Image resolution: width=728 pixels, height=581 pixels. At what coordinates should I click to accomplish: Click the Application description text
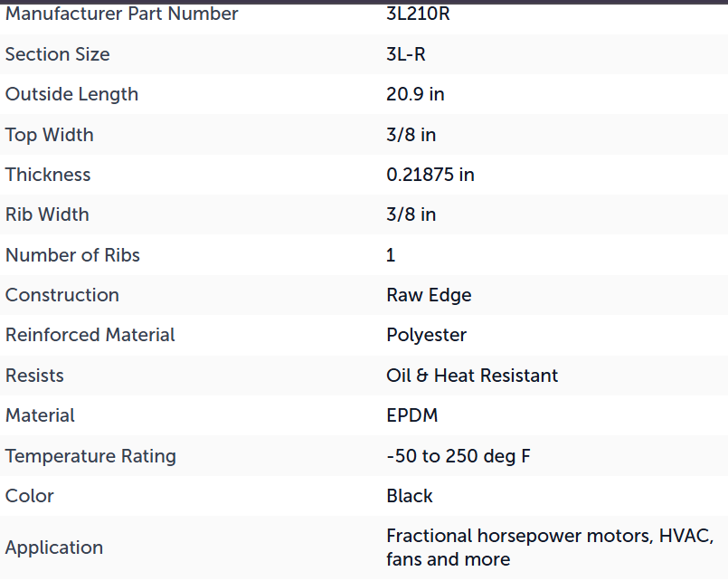(x=550, y=548)
